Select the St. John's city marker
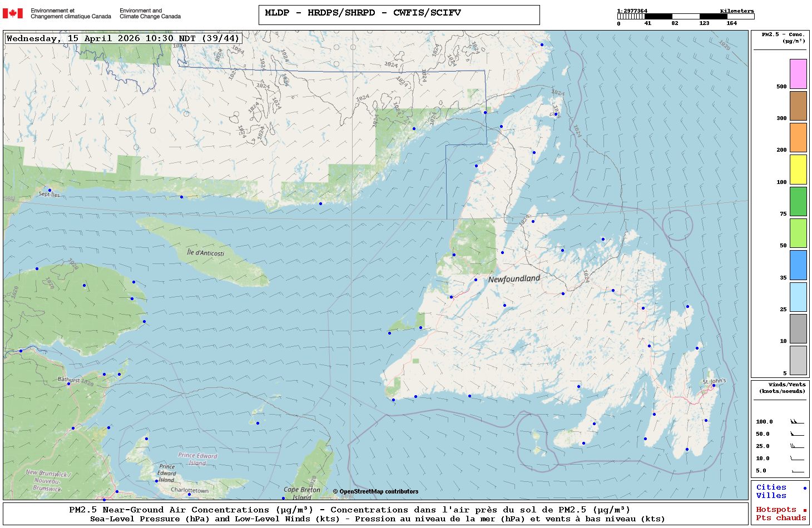 click(714, 385)
